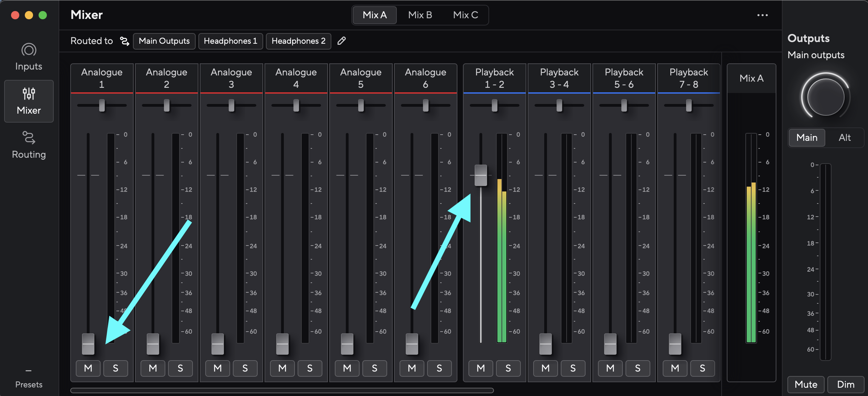Viewport: 868px width, 396px height.
Task: Mute the Analogue 1 channel
Action: [88, 368]
